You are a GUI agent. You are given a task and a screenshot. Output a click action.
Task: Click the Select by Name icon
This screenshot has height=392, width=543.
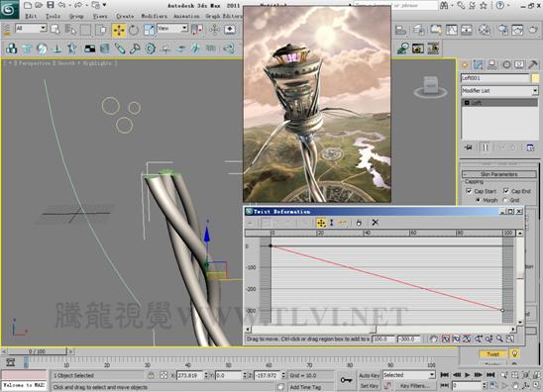71,30
